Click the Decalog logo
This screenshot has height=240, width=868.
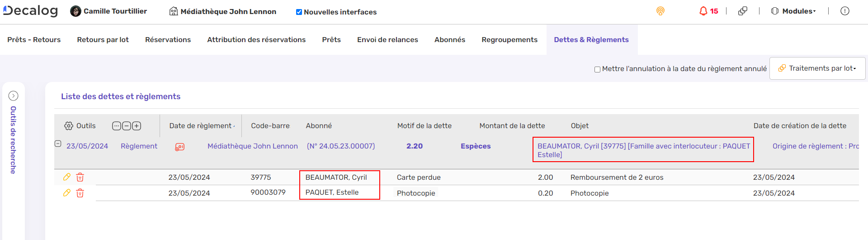(30, 11)
